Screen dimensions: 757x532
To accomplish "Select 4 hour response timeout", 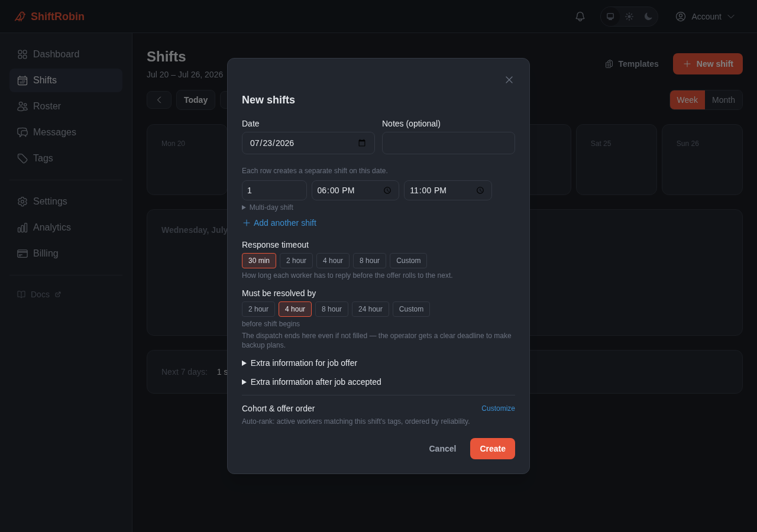I will coord(333,261).
